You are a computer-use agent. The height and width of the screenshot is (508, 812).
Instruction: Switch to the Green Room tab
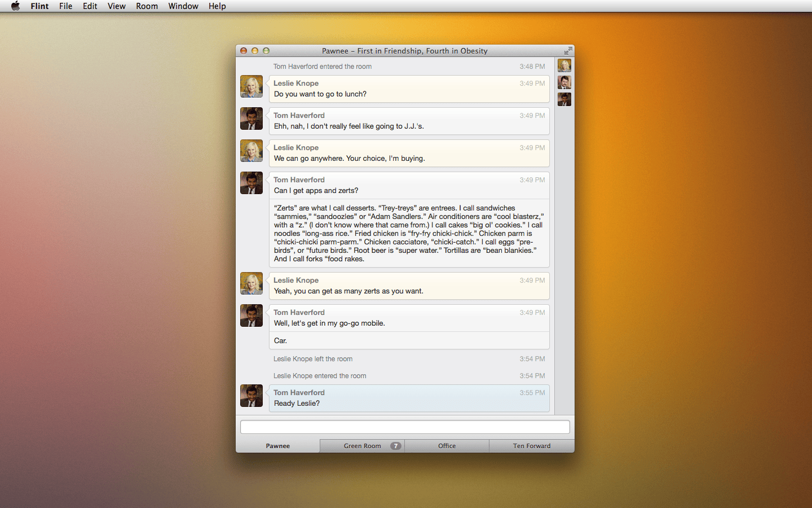click(362, 446)
